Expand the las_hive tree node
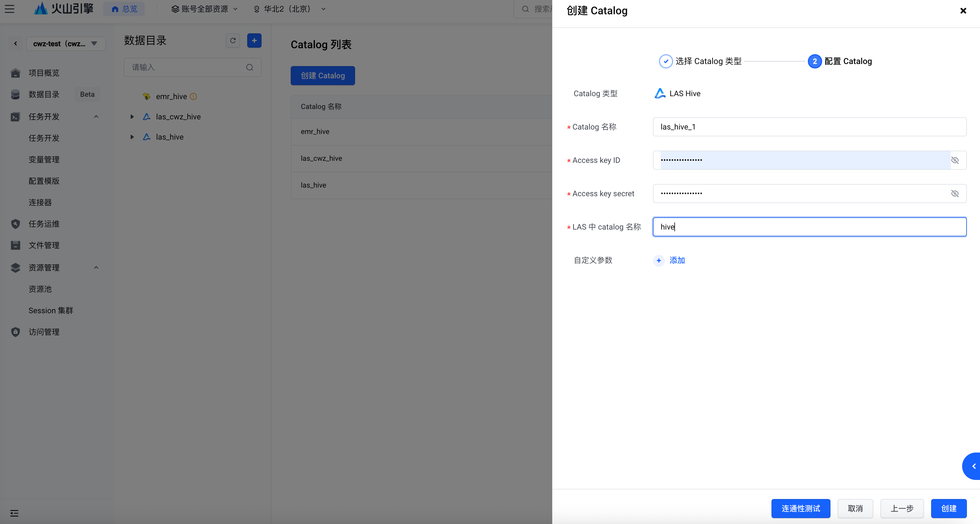 click(x=132, y=137)
